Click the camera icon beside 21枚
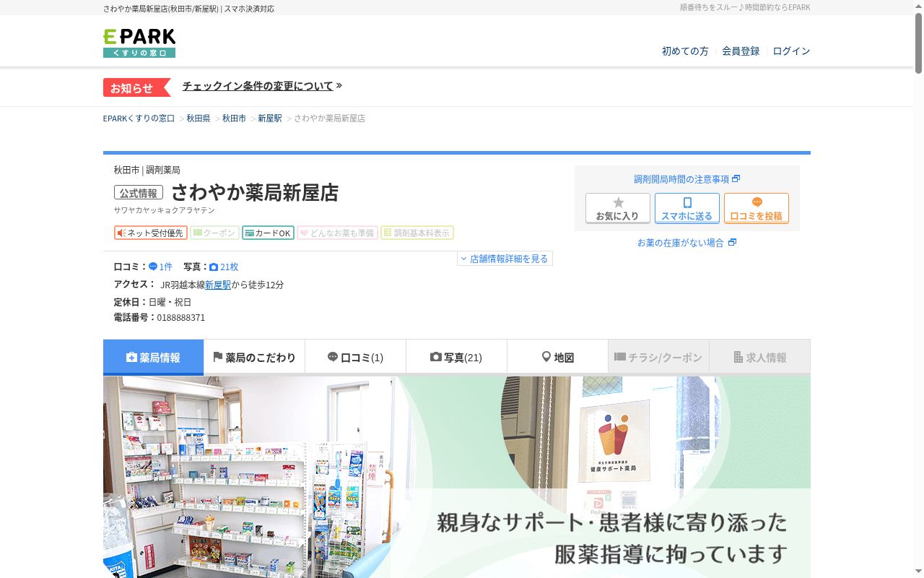 coord(214,267)
